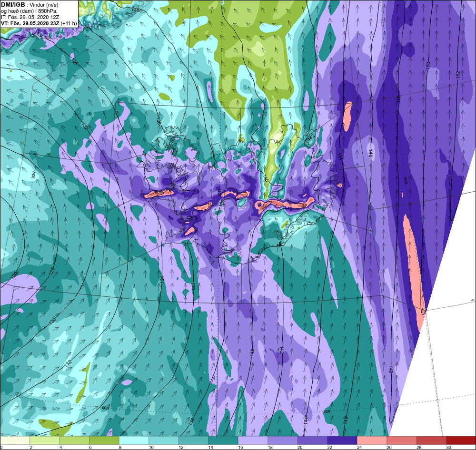Screen dimensions: 476x450
Task: Select the 20–22 m/s violet legend swatch
Action: click(313, 440)
